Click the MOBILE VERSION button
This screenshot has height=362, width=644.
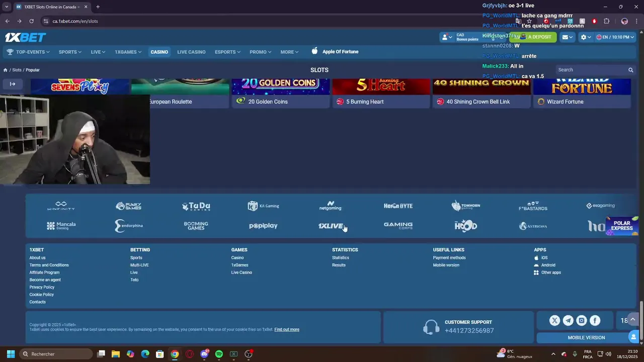coord(586,337)
